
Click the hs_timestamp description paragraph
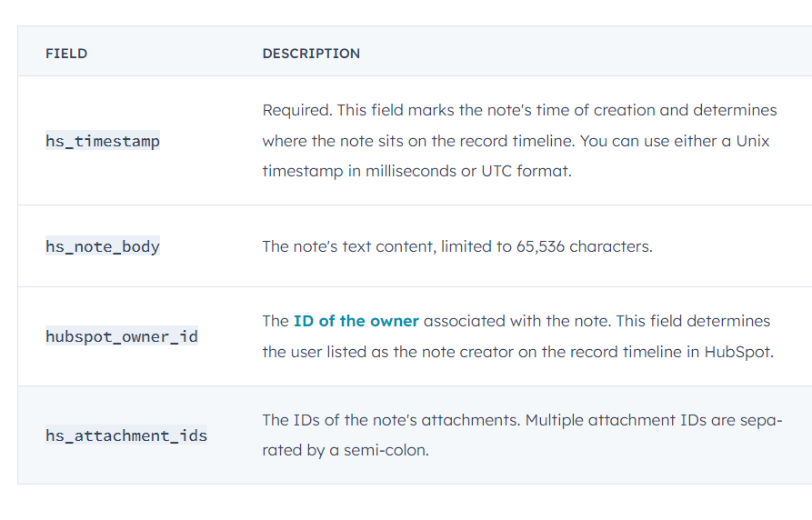[x=519, y=140]
